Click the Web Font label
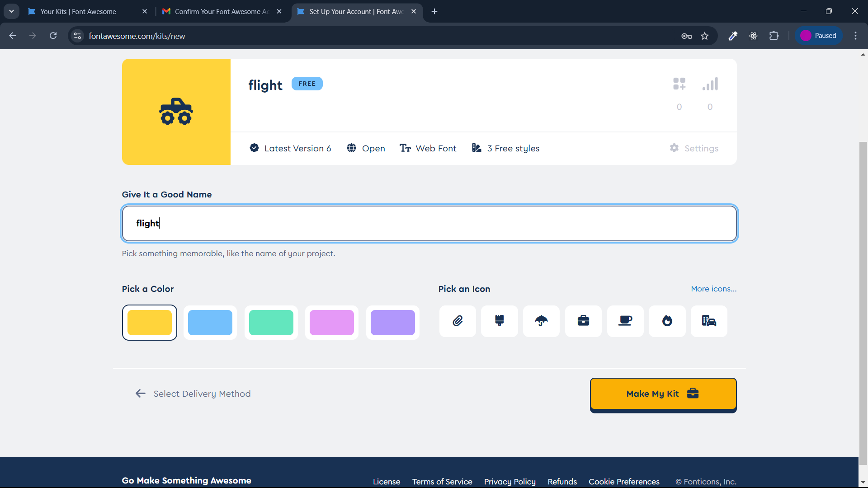This screenshot has width=868, height=488. click(428, 148)
